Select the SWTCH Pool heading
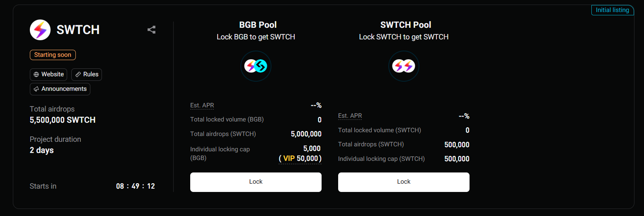The image size is (644, 216). click(x=406, y=25)
